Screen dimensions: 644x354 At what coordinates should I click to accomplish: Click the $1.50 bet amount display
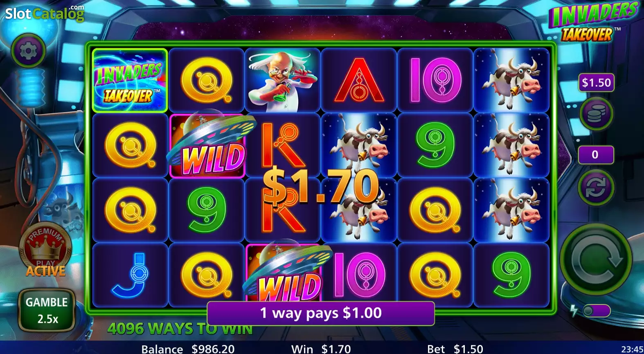tap(596, 83)
